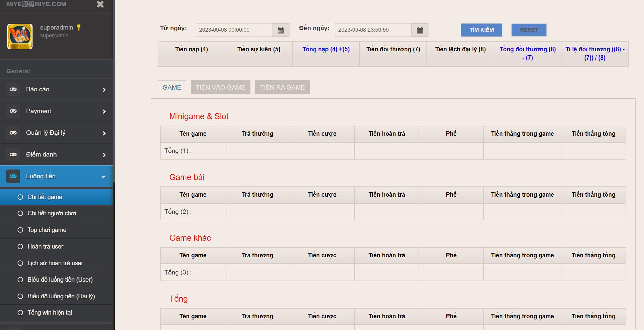Click the gamepad icon next to Điểm danh
This screenshot has width=644, height=330.
click(x=13, y=154)
